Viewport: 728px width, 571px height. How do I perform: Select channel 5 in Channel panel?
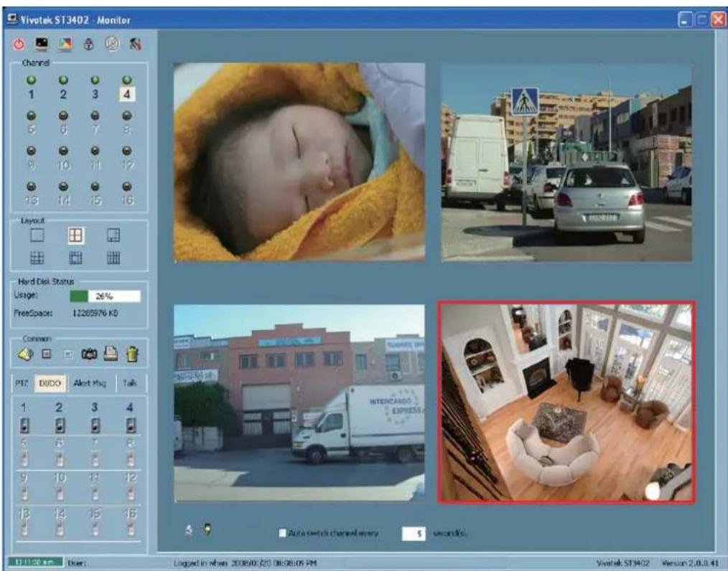pos(31,123)
